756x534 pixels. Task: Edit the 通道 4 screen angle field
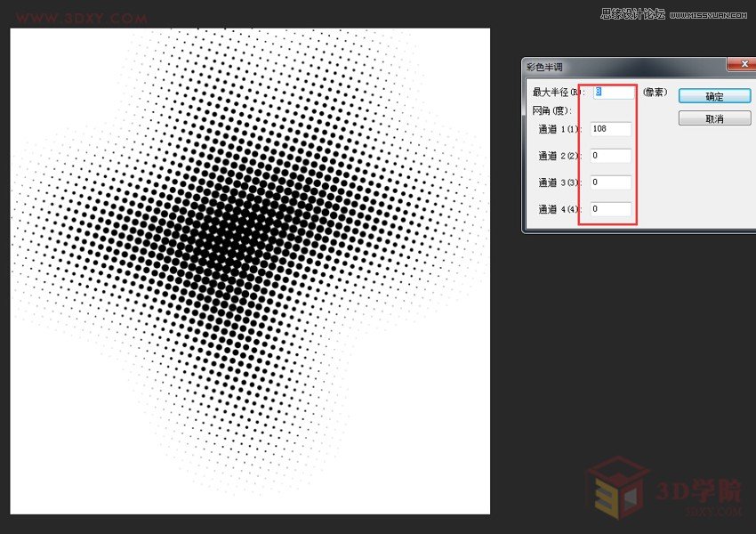coord(610,209)
